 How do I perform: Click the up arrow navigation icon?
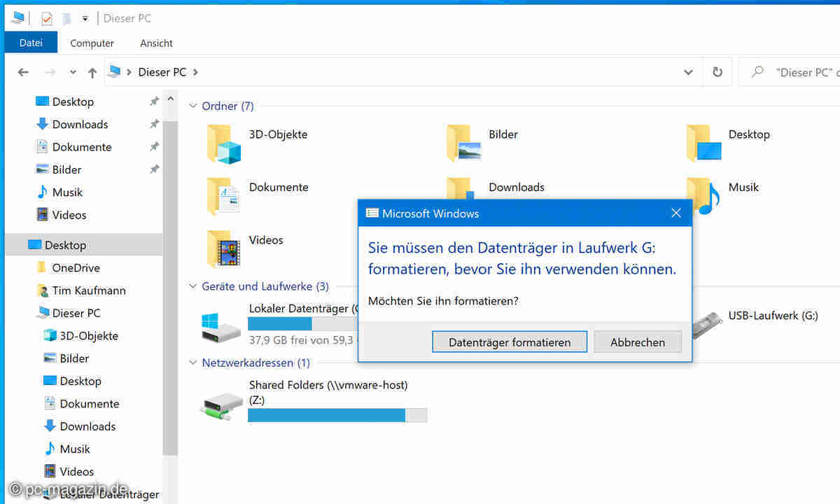coord(92,72)
